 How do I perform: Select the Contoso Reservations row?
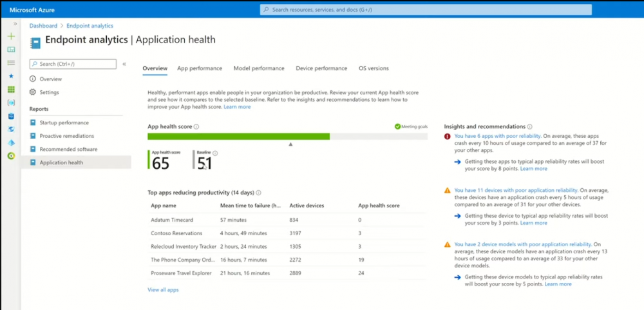click(287, 233)
